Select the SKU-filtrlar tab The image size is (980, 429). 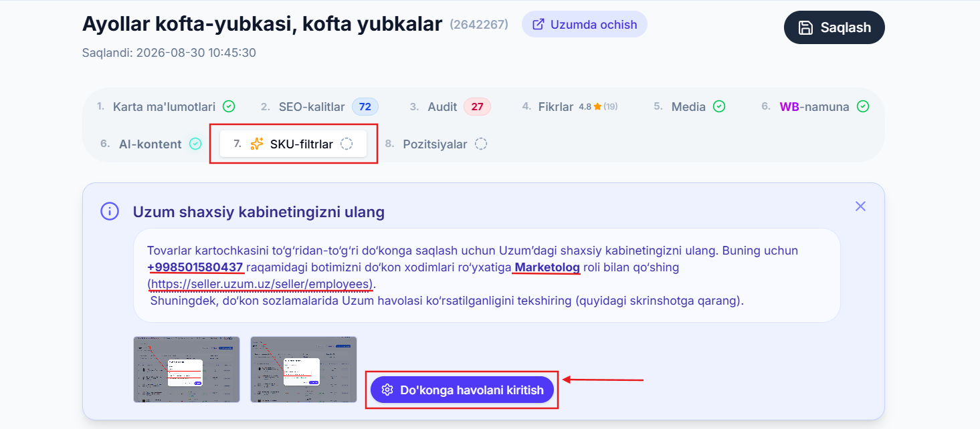click(x=293, y=144)
